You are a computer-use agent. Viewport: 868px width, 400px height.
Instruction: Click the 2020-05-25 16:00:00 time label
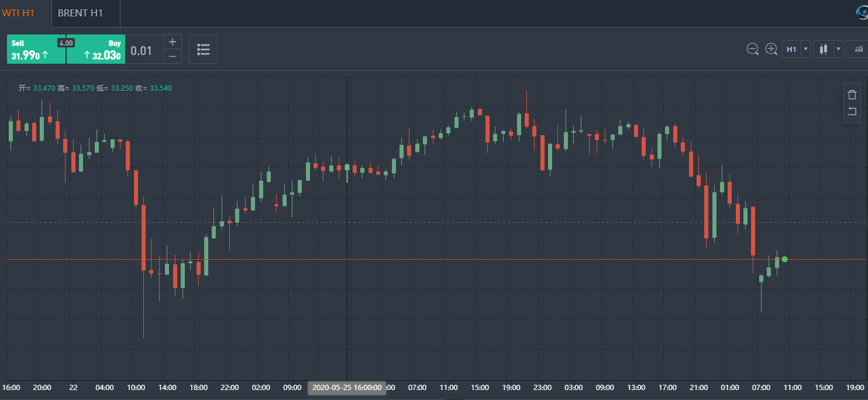point(347,387)
